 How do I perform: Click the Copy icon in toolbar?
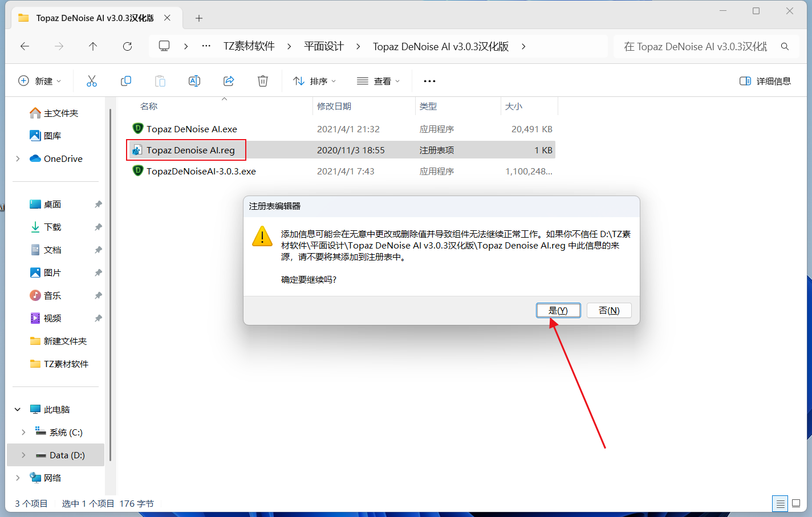(126, 81)
